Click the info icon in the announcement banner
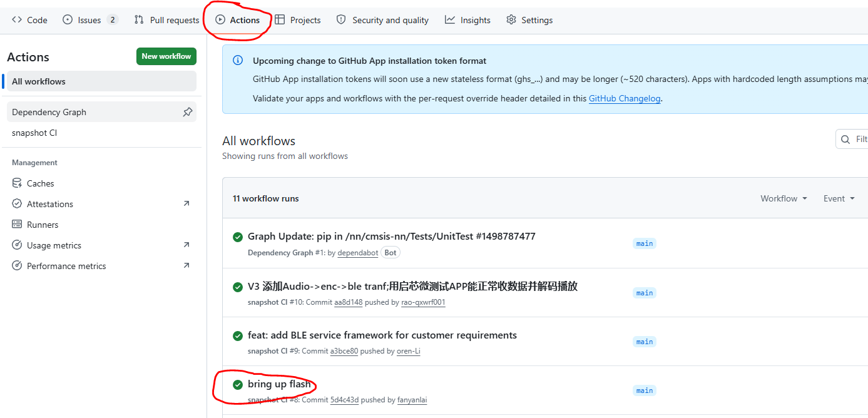The width and height of the screenshot is (868, 418). pyautogui.click(x=238, y=61)
